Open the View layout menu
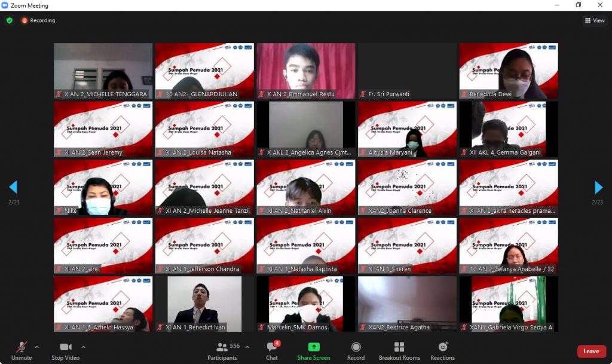 click(595, 20)
